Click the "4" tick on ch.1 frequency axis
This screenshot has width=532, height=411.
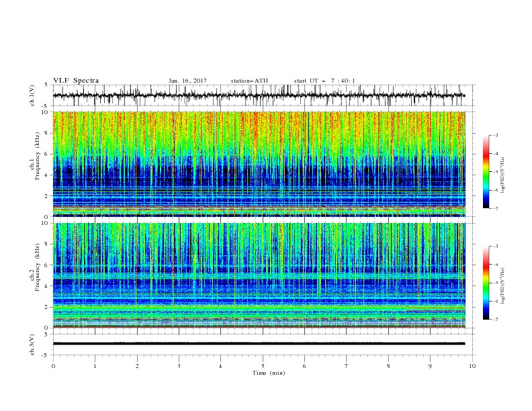pos(46,175)
